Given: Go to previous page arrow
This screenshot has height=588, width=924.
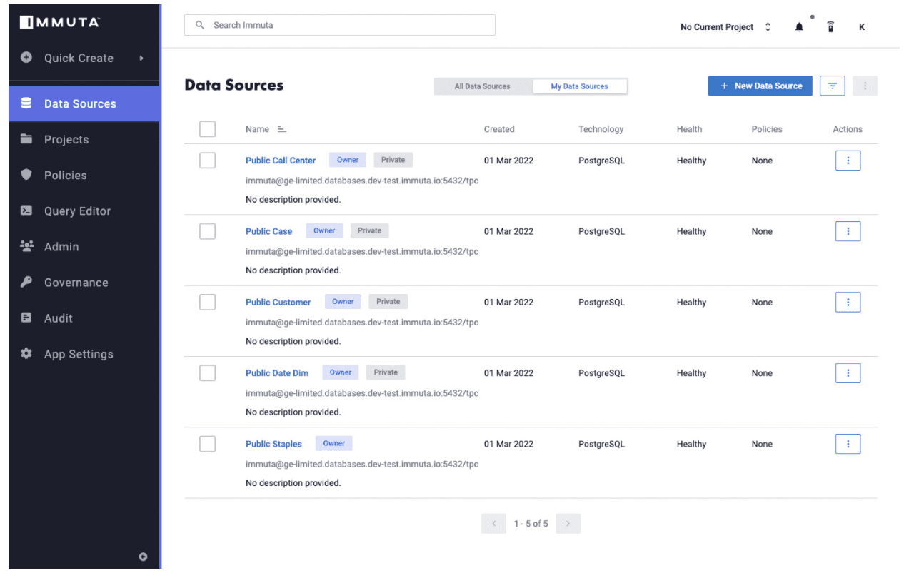Looking at the screenshot, I should tap(493, 524).
